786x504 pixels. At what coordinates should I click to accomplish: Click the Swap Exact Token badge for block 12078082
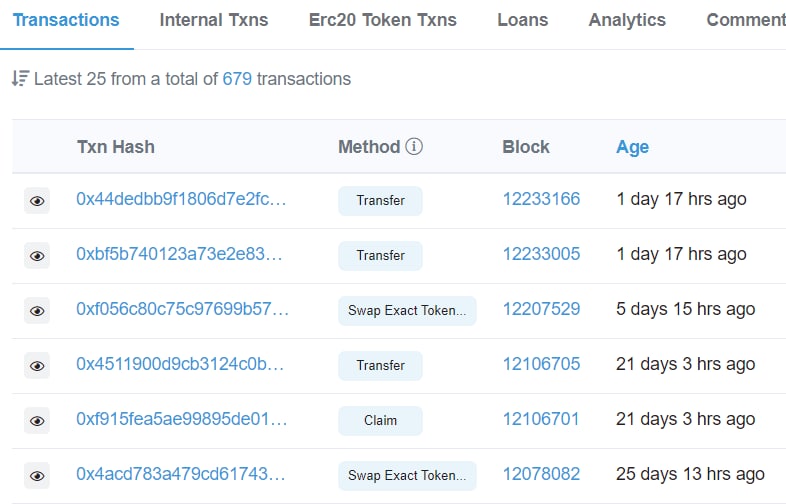point(407,475)
